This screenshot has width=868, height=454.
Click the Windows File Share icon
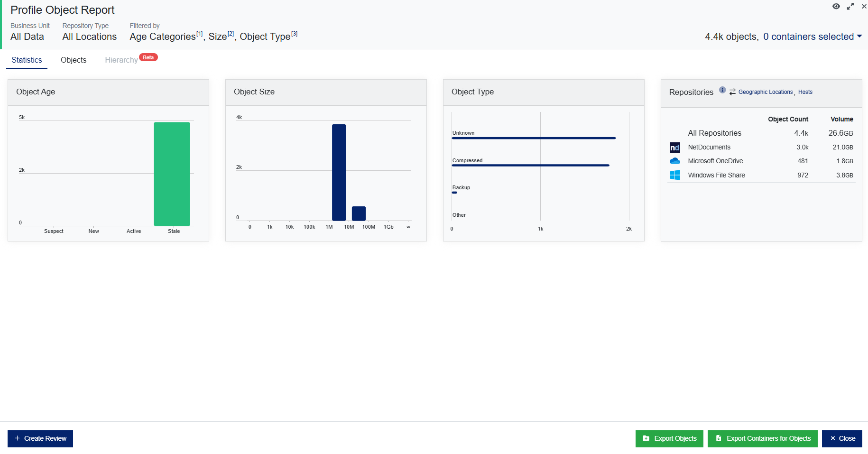(674, 175)
